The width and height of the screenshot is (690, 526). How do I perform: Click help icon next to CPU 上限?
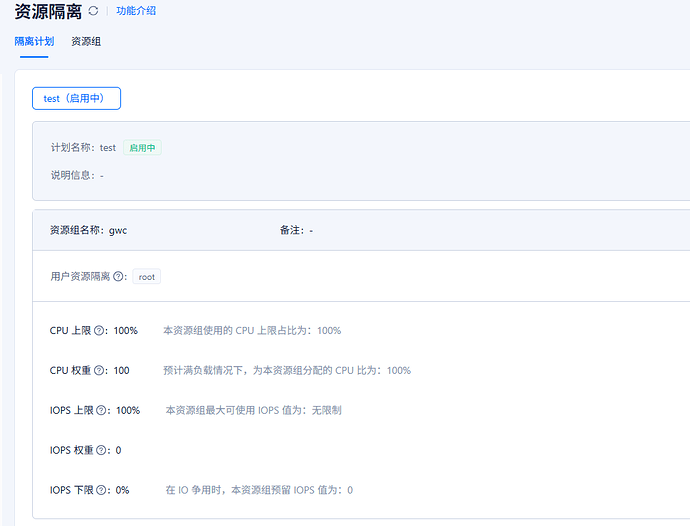(99, 331)
